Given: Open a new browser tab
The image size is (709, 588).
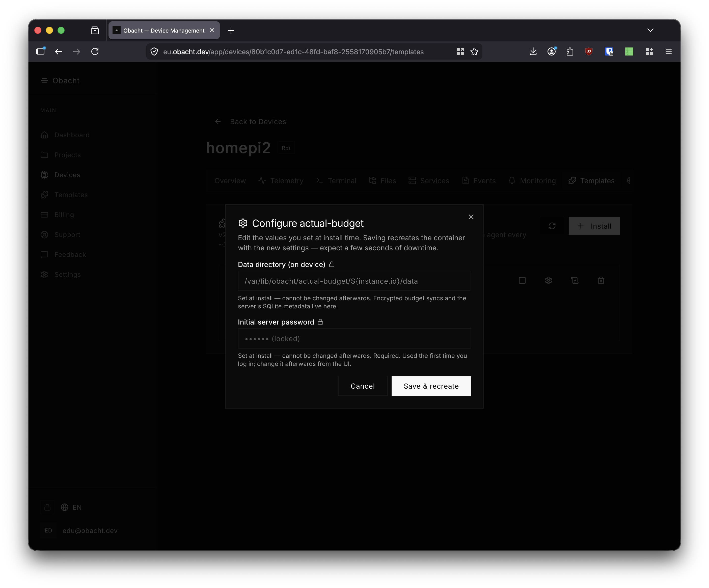Looking at the screenshot, I should coord(231,30).
